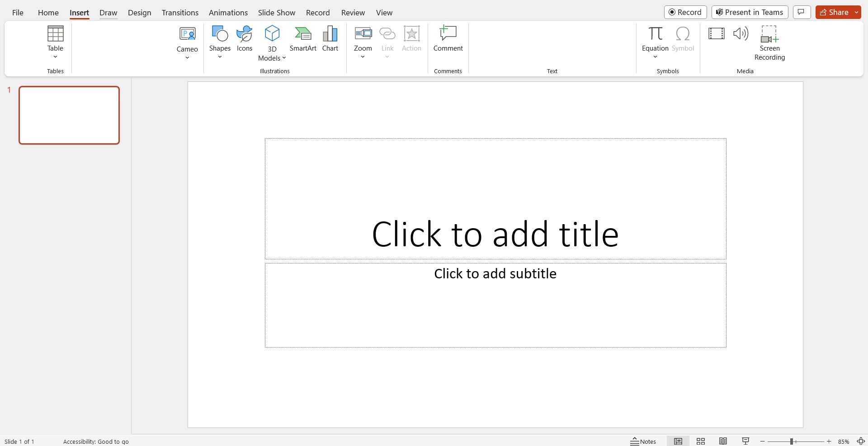Viewport: 868px width, 446px height.
Task: Start Slide Show from the status bar
Action: click(746, 441)
